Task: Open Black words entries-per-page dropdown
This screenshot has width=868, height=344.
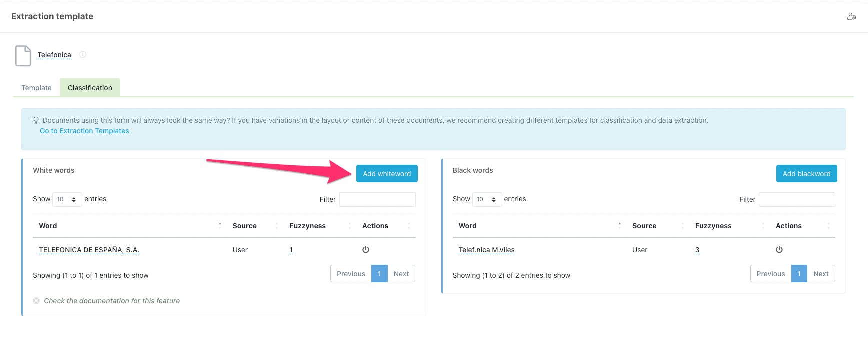Action: (x=487, y=199)
